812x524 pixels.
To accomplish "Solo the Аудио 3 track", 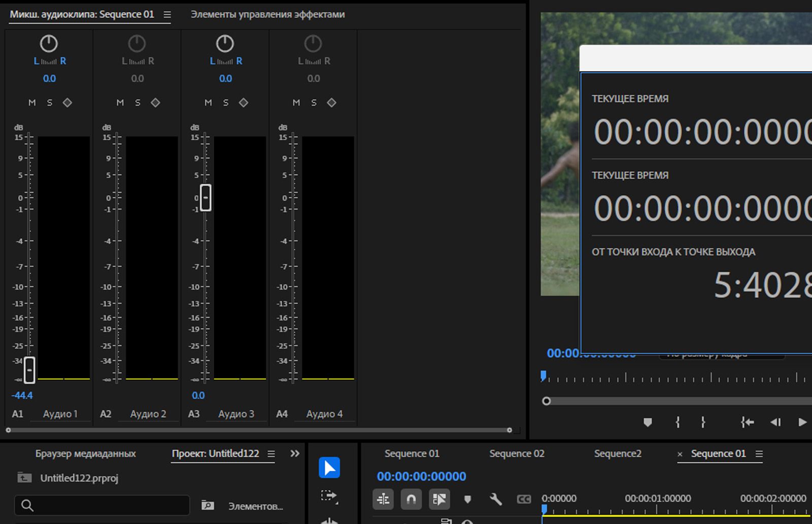I will [226, 102].
